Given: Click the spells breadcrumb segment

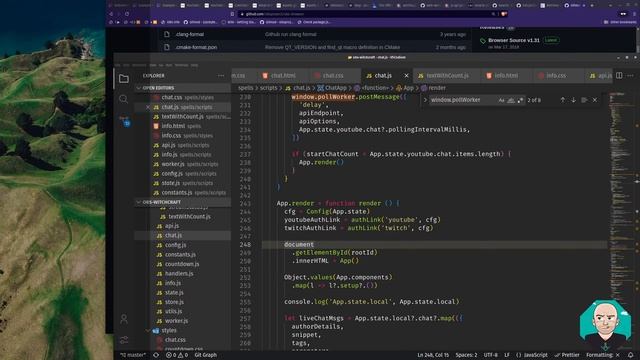Looking at the screenshot, I should click(245, 88).
